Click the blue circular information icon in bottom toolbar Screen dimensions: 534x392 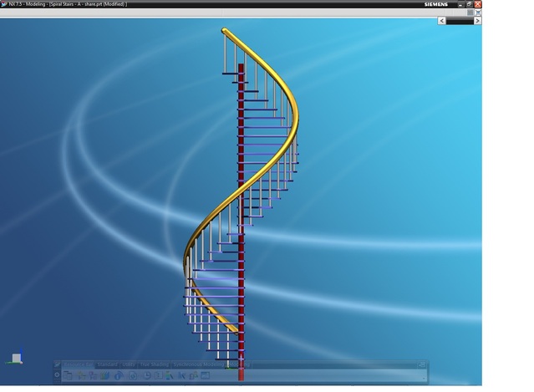[x=119, y=375]
